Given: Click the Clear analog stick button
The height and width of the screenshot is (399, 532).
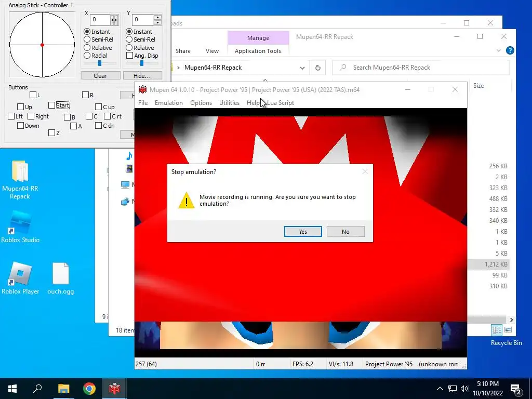Looking at the screenshot, I should (100, 76).
